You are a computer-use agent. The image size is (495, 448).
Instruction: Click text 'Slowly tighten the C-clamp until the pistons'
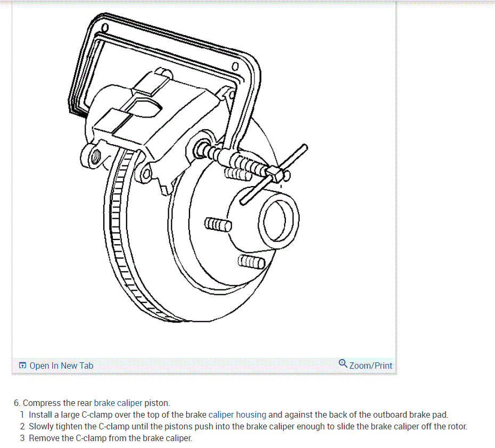pyautogui.click(x=111, y=426)
